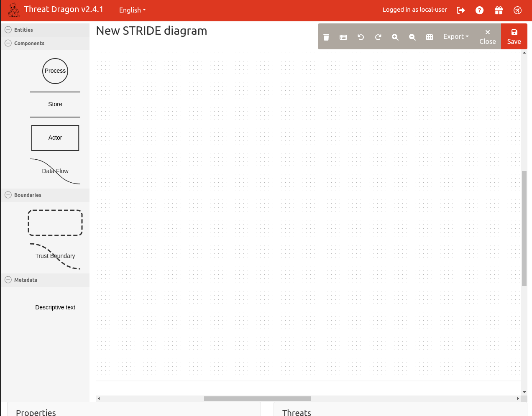This screenshot has width=532, height=416.
Task: Click the undo arrow icon
Action: point(361,37)
